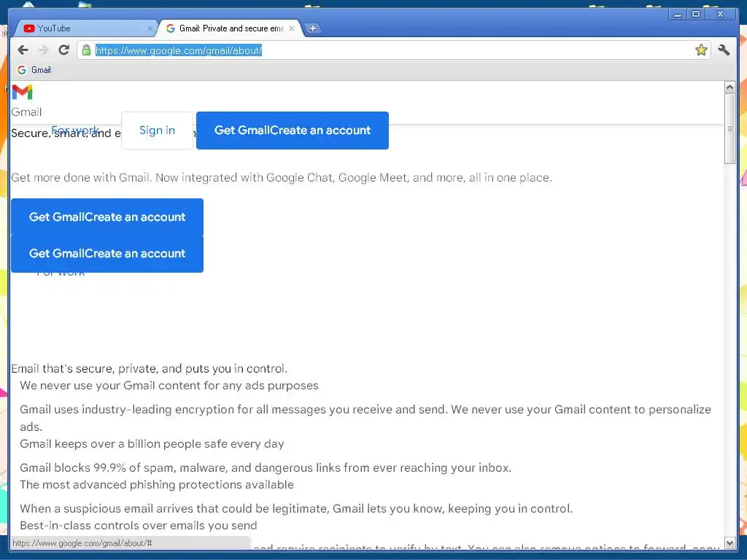Reload the Gmail about page

point(64,50)
